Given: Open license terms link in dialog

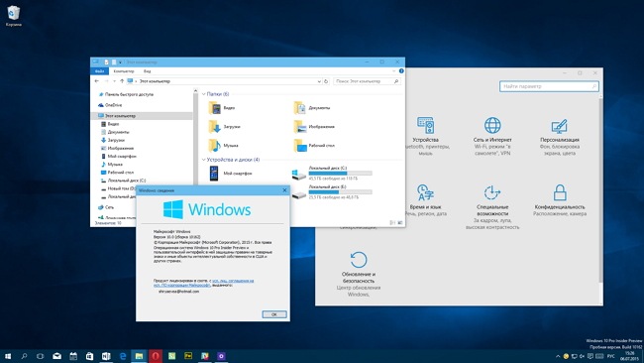Looking at the screenshot, I should pos(204,283).
